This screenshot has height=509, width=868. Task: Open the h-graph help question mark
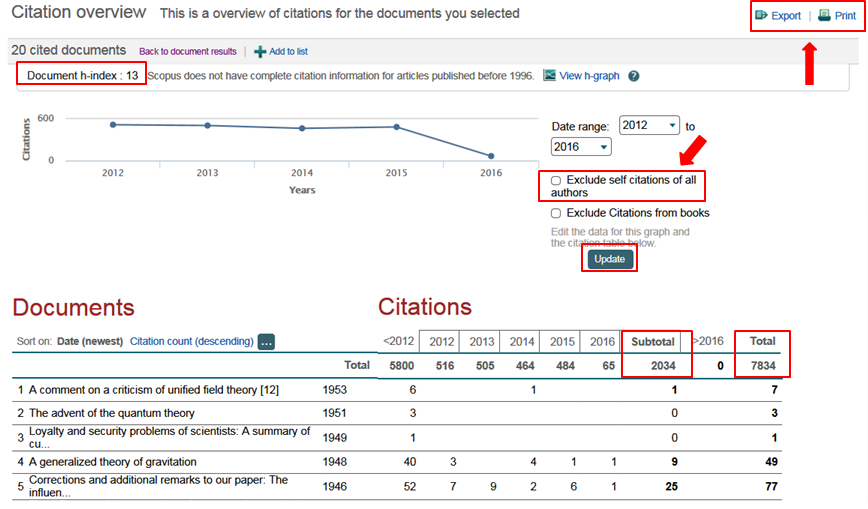(x=633, y=76)
